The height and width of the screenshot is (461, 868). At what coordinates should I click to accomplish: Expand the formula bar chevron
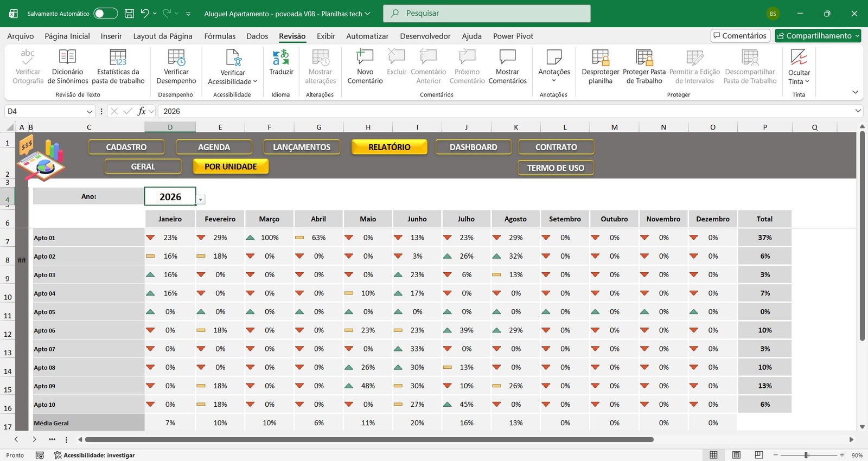tap(858, 111)
